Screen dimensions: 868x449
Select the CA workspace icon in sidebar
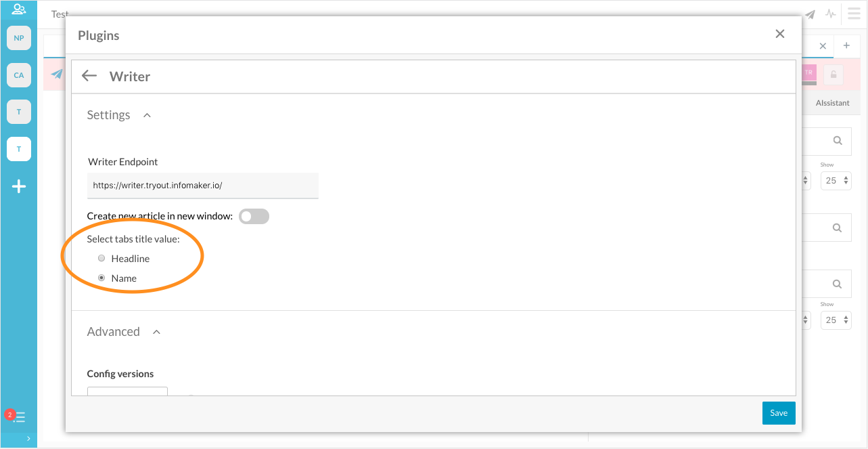pyautogui.click(x=18, y=74)
